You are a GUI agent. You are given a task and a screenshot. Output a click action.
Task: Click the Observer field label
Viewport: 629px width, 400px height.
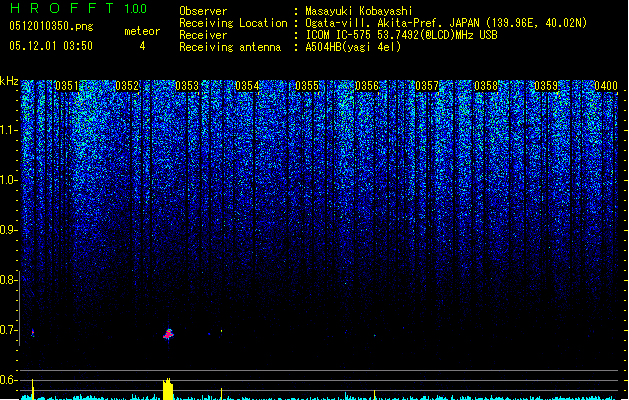[x=203, y=11]
